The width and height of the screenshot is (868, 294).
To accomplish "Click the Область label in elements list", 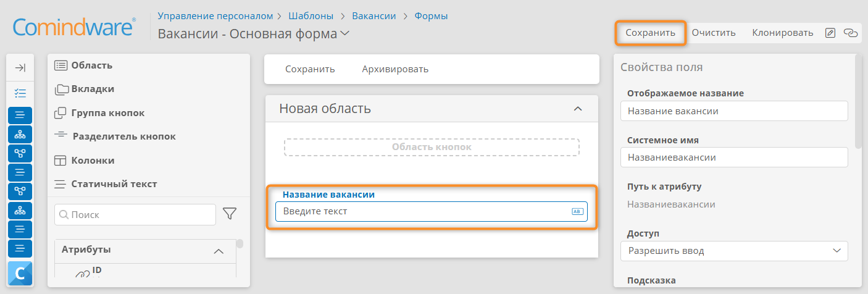I will tap(92, 65).
